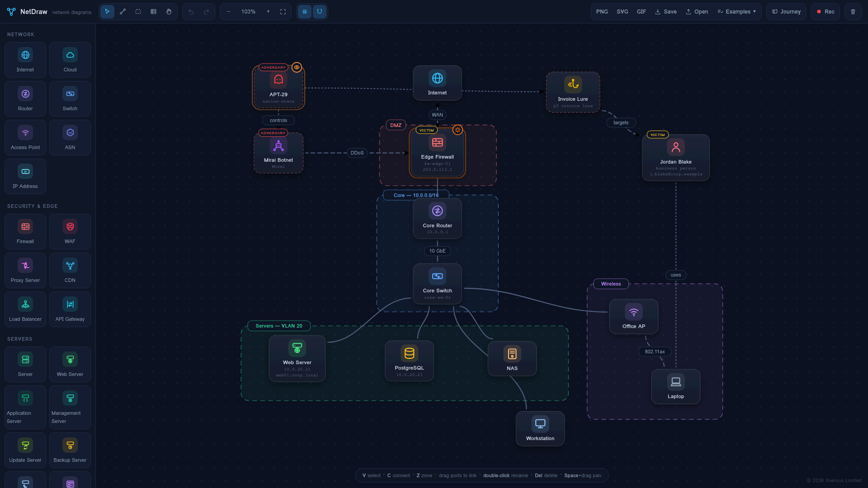This screenshot has height=488, width=868.
Task: Pick the Router palette item
Action: click(x=25, y=99)
